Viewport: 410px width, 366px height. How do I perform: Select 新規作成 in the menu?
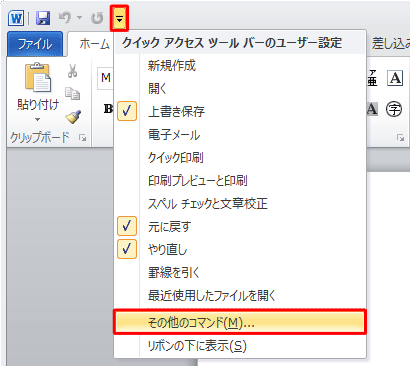[x=240, y=66]
